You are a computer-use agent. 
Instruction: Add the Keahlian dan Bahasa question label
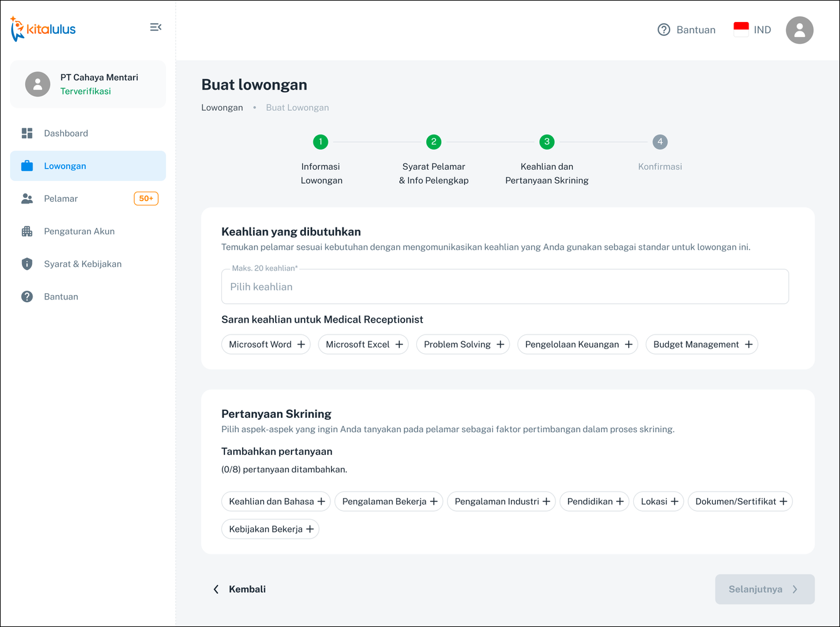(x=271, y=502)
